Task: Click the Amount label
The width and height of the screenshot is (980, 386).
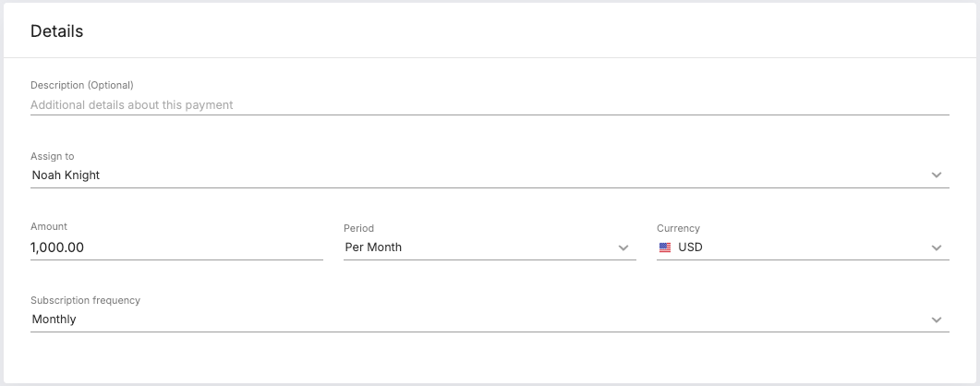Action: (49, 227)
